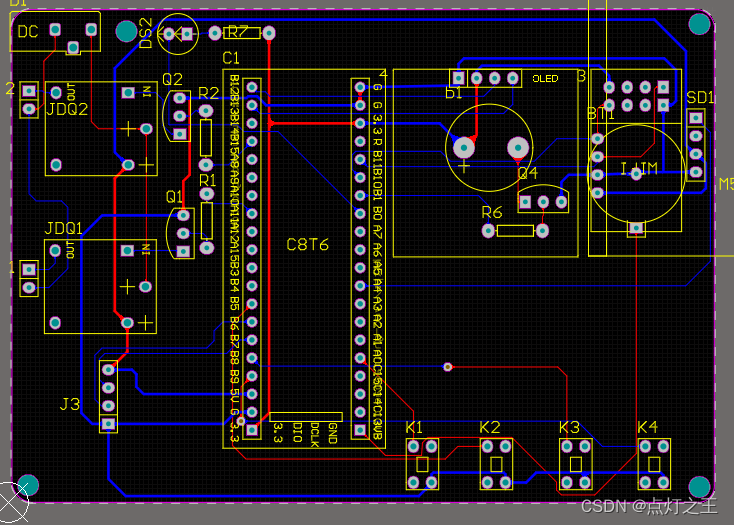Select the right pad of R7
The height and width of the screenshot is (525, 734).
point(269,33)
